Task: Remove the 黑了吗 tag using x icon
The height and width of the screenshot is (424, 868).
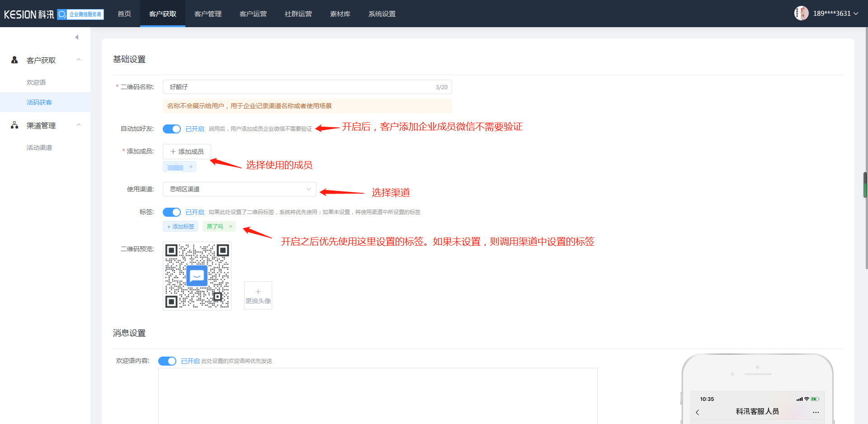Action: 231,226
